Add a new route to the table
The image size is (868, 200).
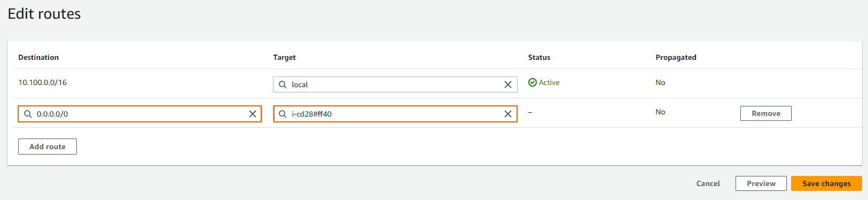pos(48,147)
